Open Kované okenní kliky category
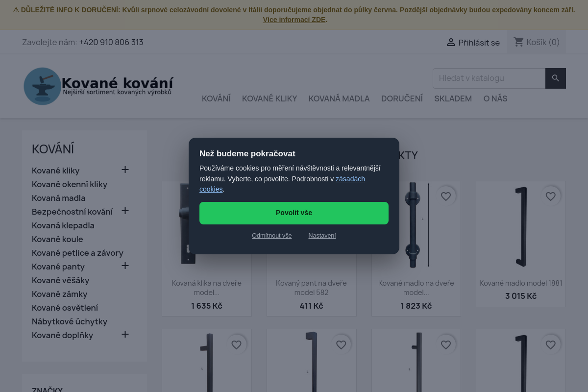588x392 pixels. click(x=70, y=184)
